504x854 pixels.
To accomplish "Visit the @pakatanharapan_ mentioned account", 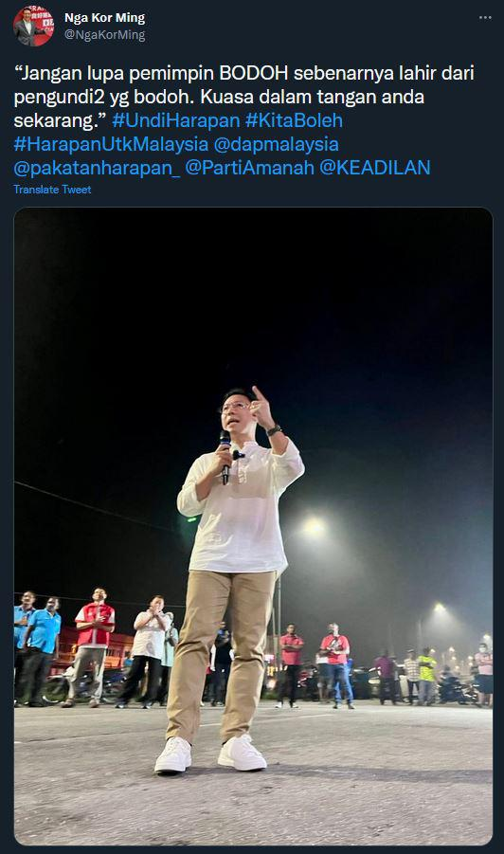I will pyautogui.click(x=97, y=169).
